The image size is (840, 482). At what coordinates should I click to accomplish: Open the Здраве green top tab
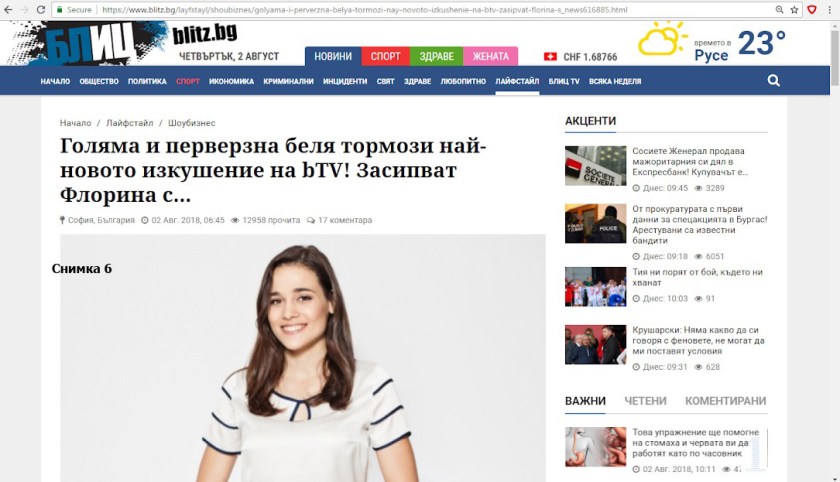point(437,56)
